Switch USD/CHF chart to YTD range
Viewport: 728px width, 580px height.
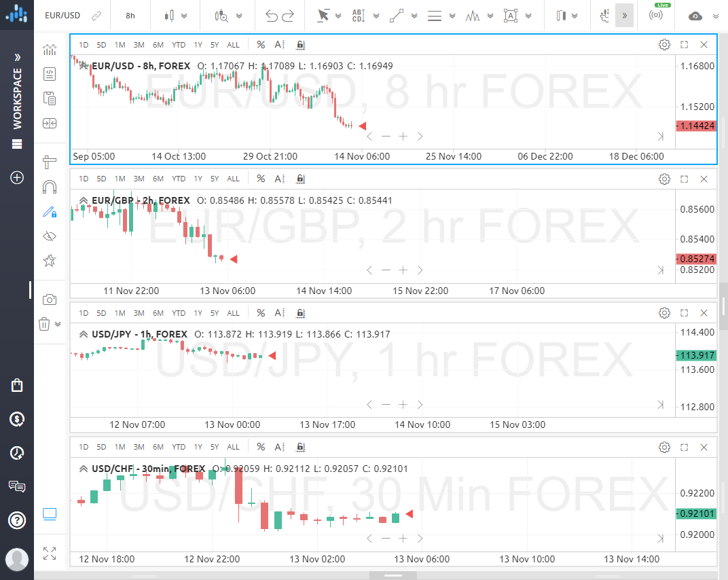178,447
